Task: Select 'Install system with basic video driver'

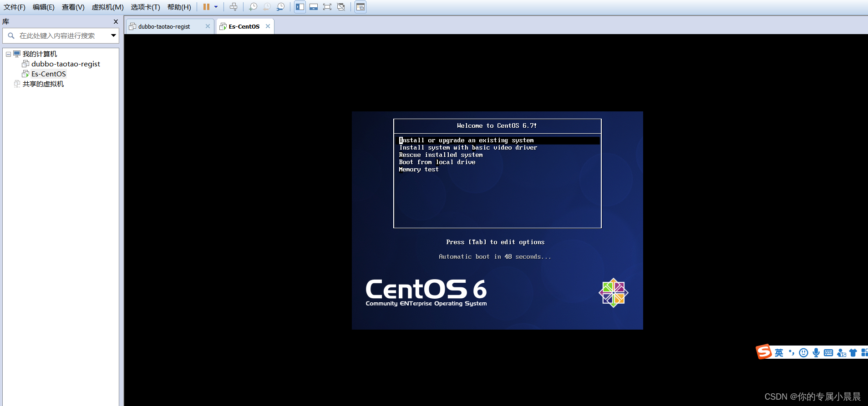Action: [x=468, y=148]
